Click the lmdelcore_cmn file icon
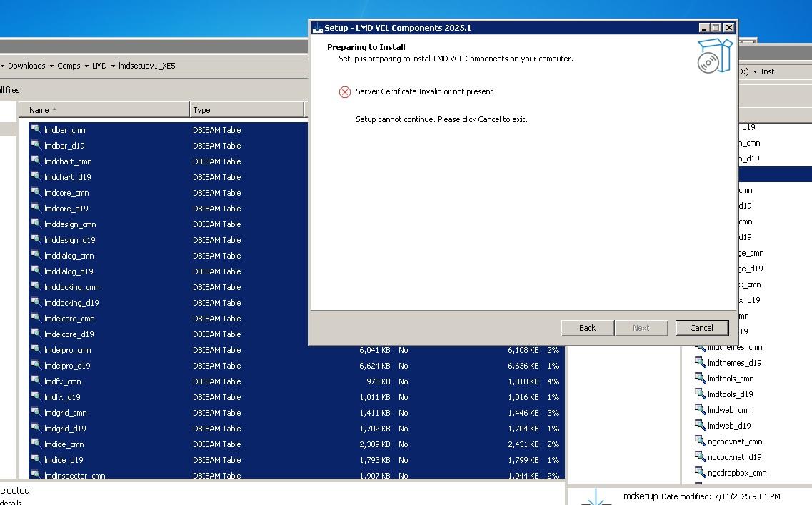 point(36,318)
